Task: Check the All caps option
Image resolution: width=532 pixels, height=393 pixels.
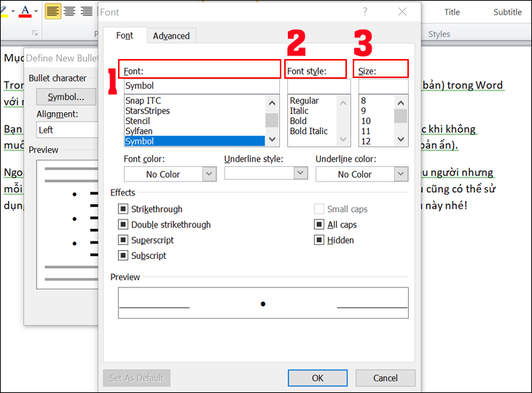Action: pyautogui.click(x=319, y=225)
